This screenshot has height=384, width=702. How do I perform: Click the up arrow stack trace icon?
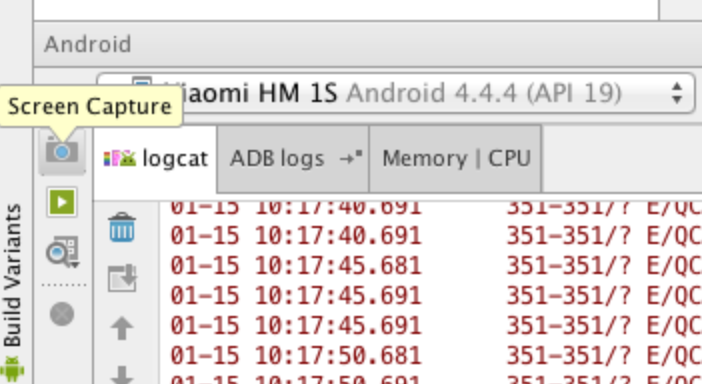coord(122,328)
